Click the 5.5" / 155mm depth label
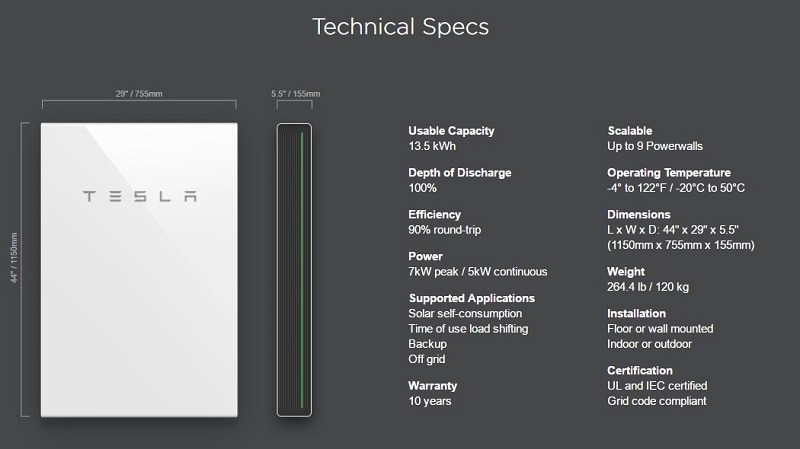The width and height of the screenshot is (800, 449). 295,93
